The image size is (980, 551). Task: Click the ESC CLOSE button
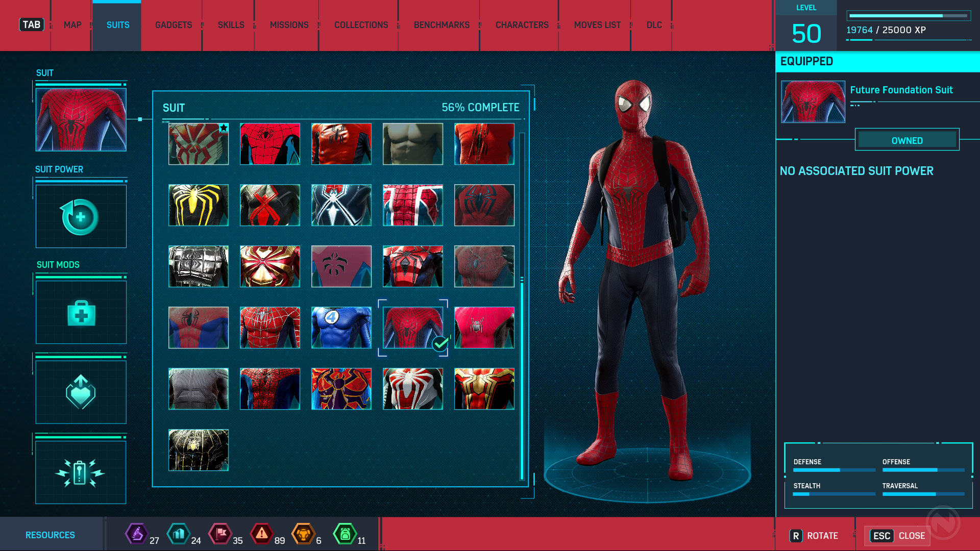[897, 536]
